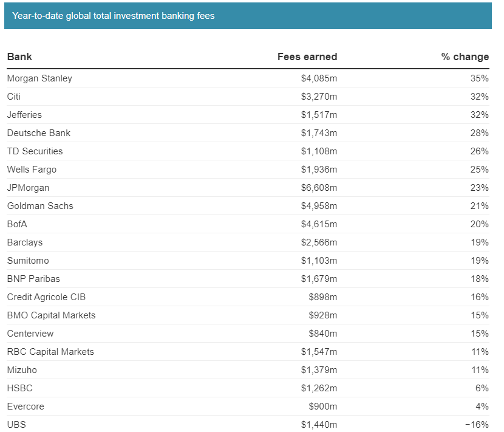The height and width of the screenshot is (432, 504).
Task: Click on Citi in the bank list
Action: point(14,97)
